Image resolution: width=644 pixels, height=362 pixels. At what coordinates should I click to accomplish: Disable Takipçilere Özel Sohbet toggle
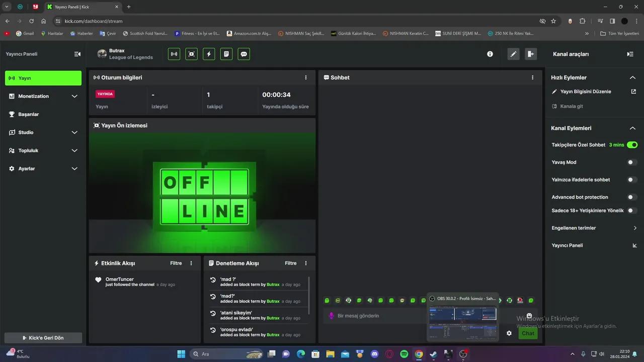click(632, 145)
